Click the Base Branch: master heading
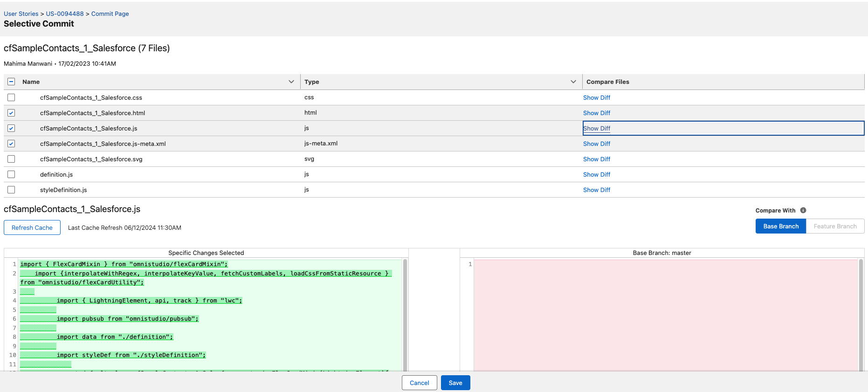 click(x=662, y=253)
